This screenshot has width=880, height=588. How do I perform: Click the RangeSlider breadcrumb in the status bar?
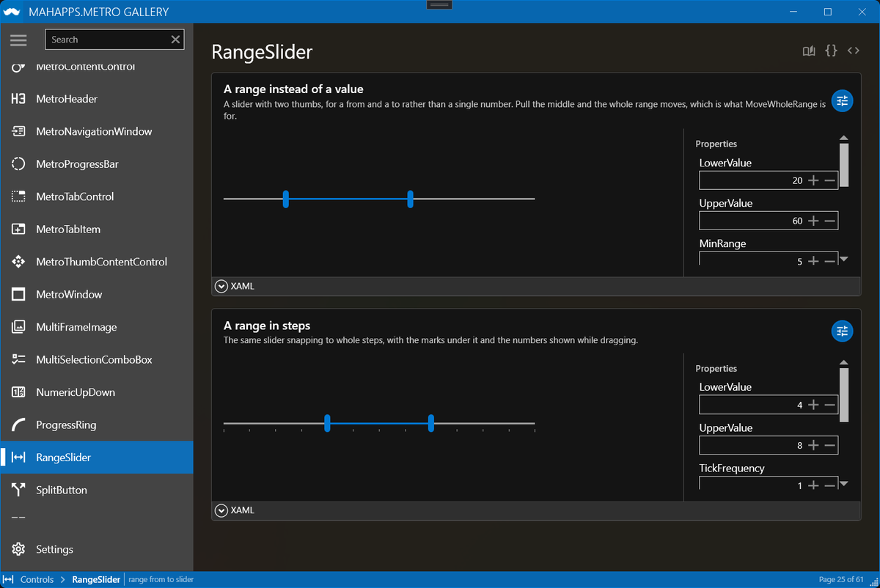coord(96,579)
